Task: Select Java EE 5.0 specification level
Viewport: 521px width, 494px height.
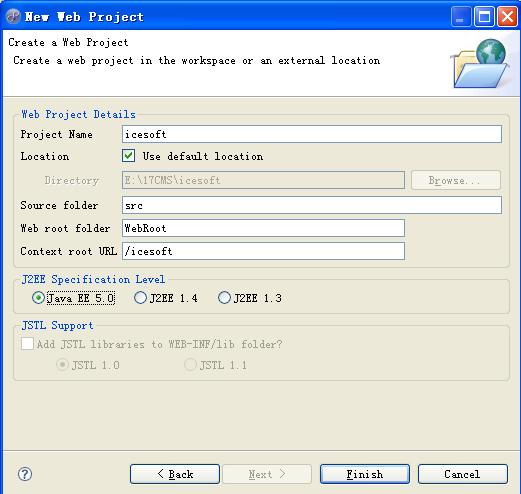Action: point(38,298)
